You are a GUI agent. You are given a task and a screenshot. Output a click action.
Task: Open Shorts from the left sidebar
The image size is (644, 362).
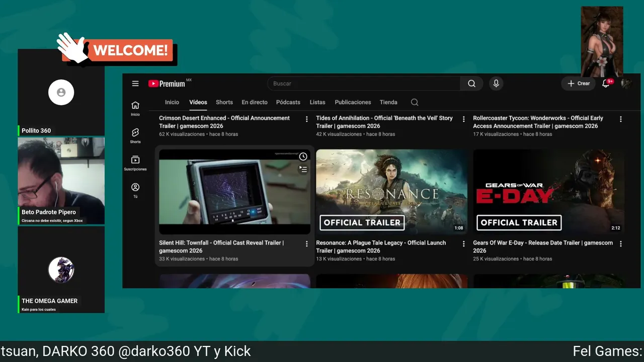coord(135,135)
